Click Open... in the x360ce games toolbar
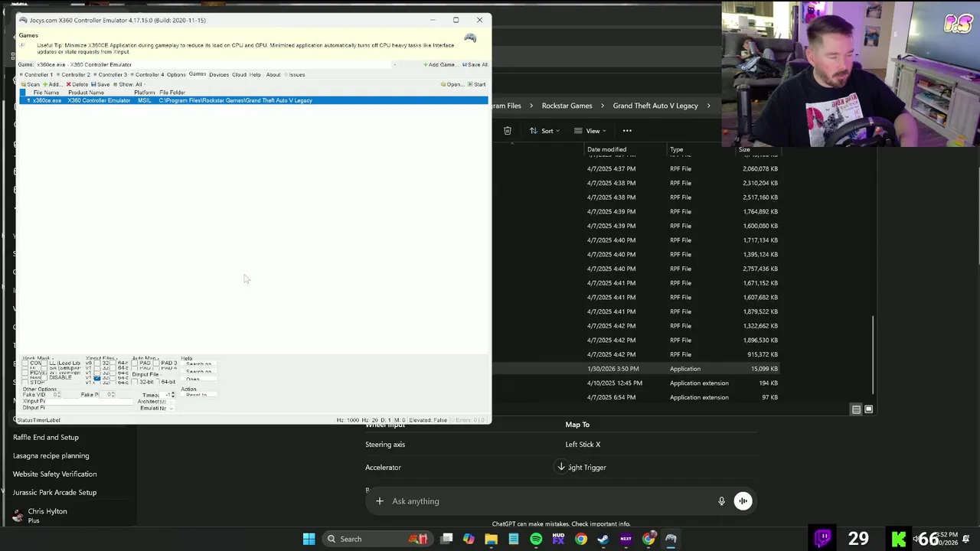 [452, 84]
